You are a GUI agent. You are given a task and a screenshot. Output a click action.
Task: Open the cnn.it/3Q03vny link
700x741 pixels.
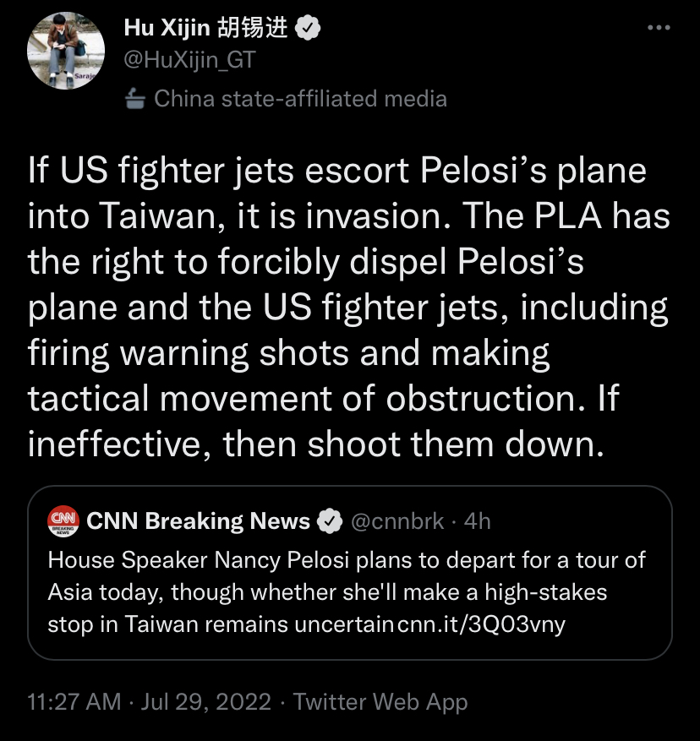[x=482, y=624]
